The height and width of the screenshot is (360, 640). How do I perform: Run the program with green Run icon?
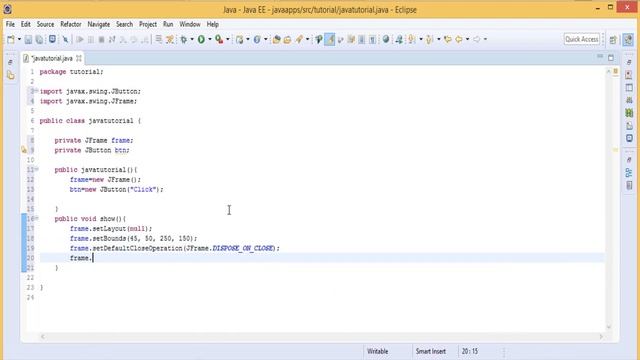[x=201, y=39]
